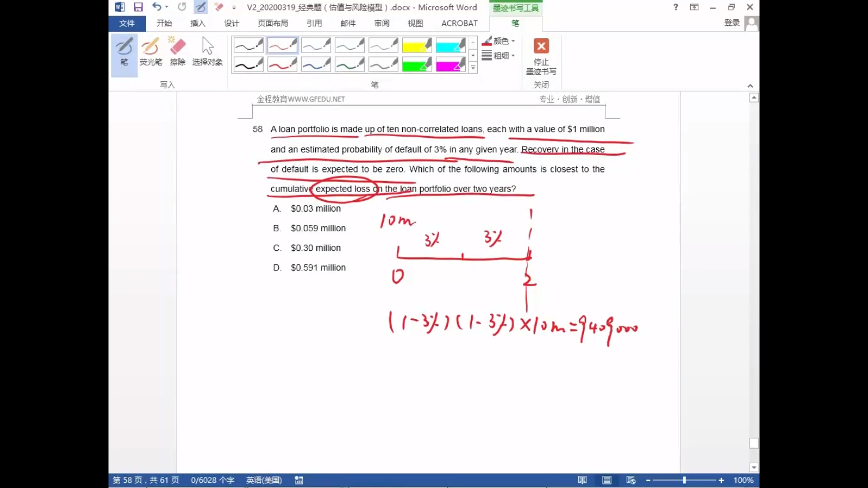Image resolution: width=868 pixels, height=488 pixels.
Task: Expand the pen gallery More button
Action: point(473,67)
